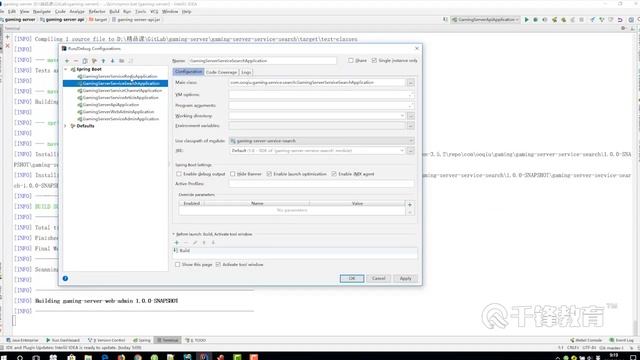
Task: Open the Refactor menu
Action: (97, 11)
